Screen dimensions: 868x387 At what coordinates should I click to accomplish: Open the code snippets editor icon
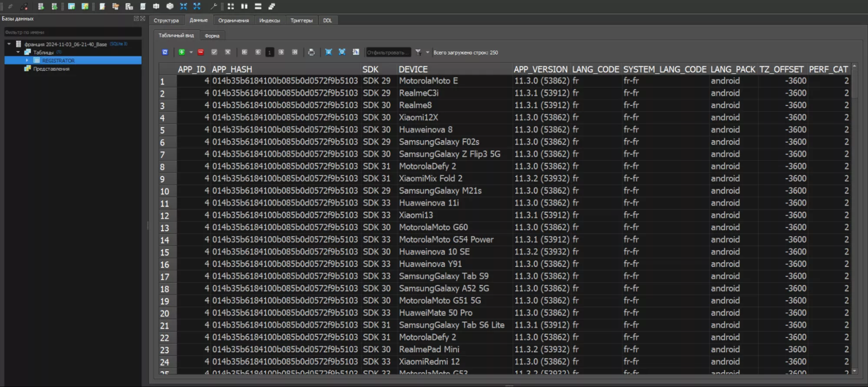(x=143, y=7)
